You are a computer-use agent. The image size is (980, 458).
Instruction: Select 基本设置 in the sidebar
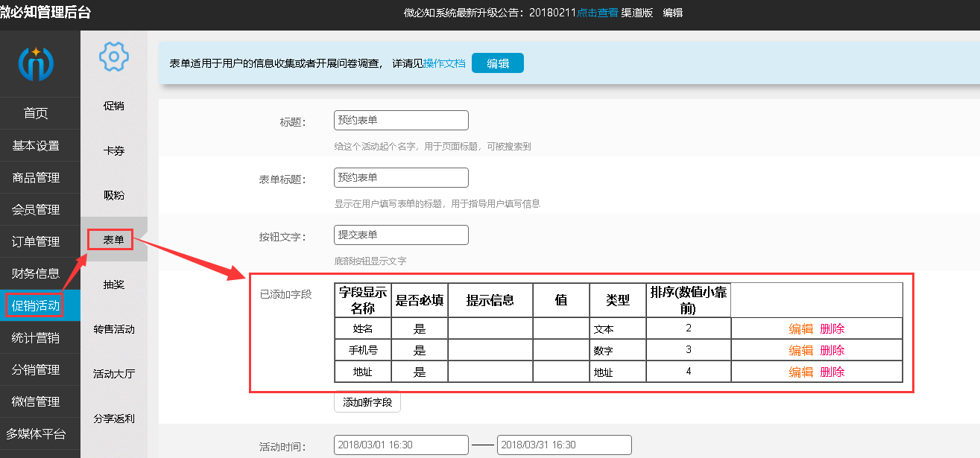point(36,145)
